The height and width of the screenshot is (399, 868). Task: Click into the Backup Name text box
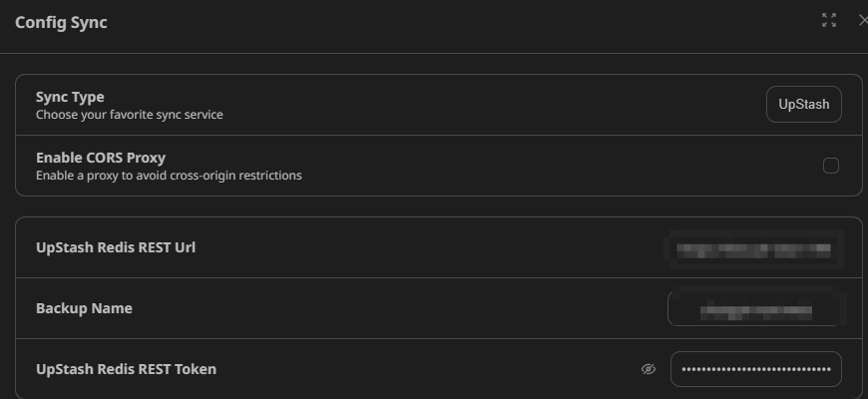click(x=755, y=309)
